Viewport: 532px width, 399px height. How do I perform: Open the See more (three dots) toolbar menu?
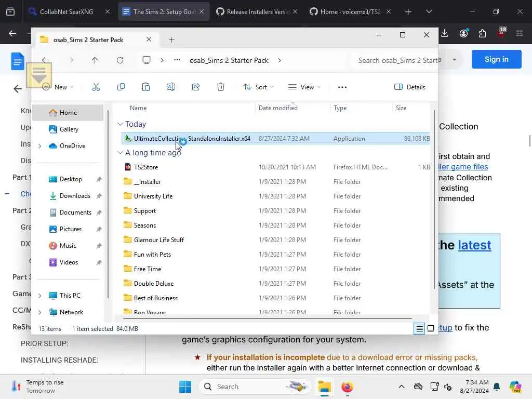pyautogui.click(x=342, y=87)
